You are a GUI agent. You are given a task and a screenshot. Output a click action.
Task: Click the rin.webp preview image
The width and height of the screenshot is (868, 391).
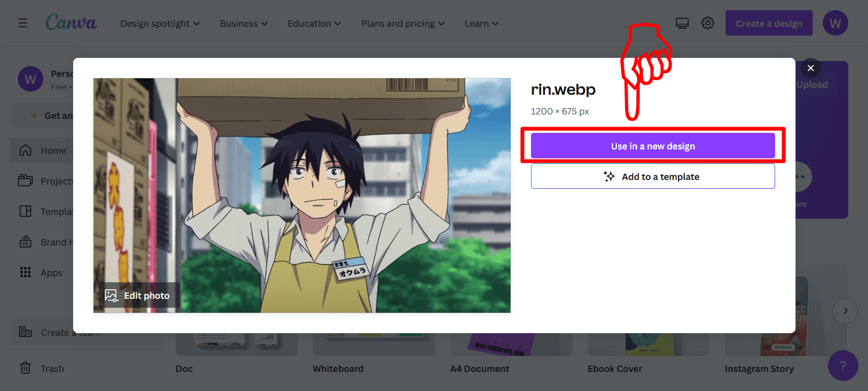pos(302,195)
